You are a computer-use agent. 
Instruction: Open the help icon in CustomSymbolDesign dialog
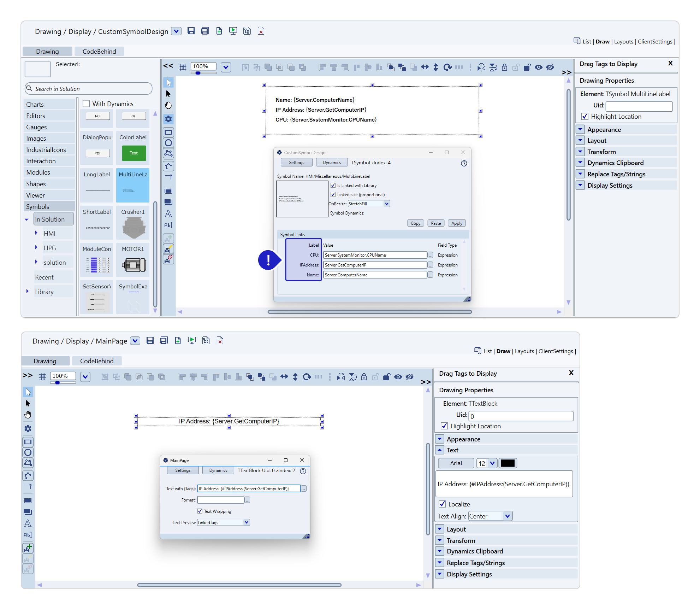(x=464, y=163)
